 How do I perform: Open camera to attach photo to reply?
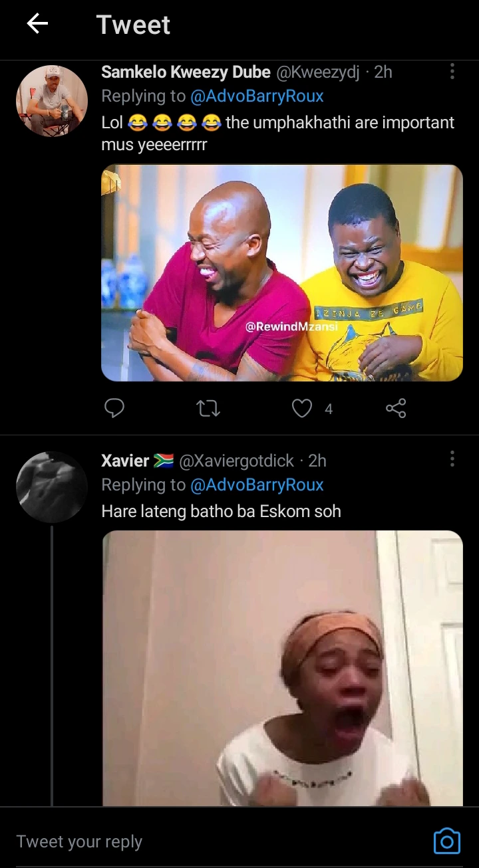[446, 841]
